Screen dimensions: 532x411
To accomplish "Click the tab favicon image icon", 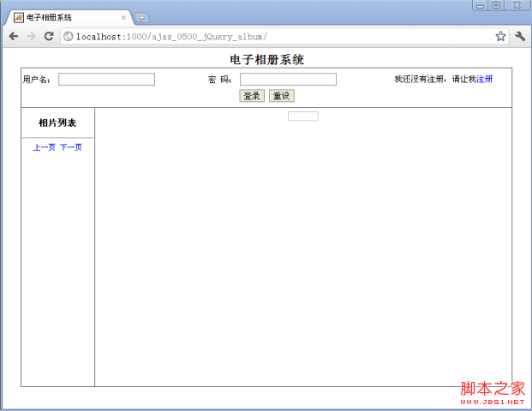I will tap(19, 18).
